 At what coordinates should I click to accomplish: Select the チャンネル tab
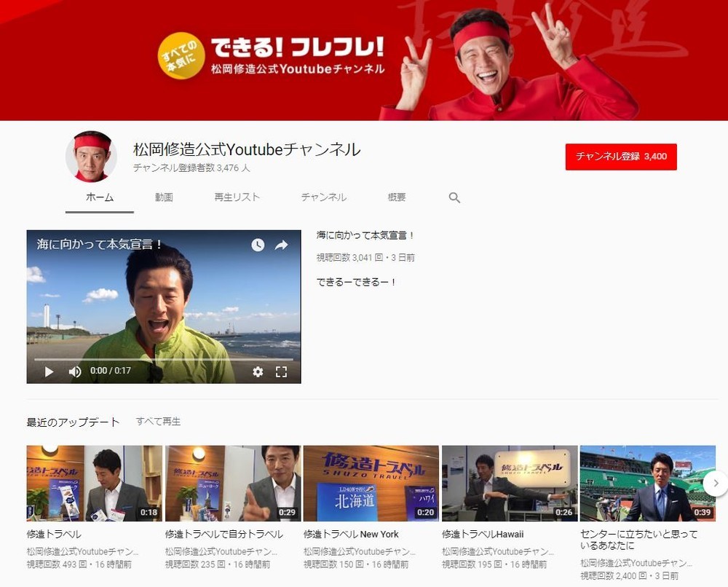tap(323, 197)
